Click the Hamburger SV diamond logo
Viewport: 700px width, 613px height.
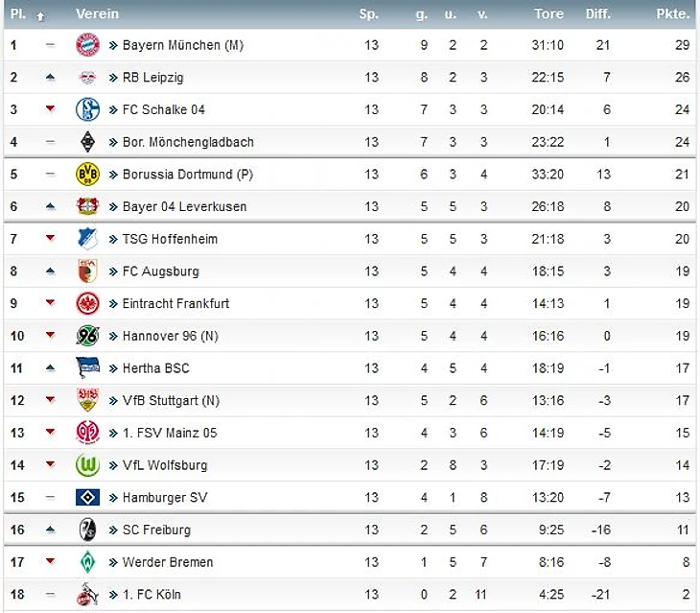[87, 498]
